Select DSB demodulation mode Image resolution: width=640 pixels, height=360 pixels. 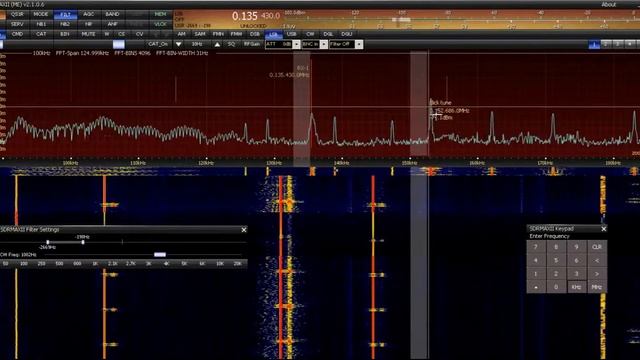[255, 34]
